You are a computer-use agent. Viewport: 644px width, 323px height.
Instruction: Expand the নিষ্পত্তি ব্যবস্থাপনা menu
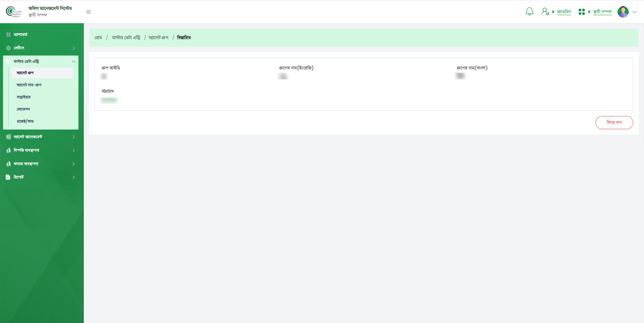[74, 150]
